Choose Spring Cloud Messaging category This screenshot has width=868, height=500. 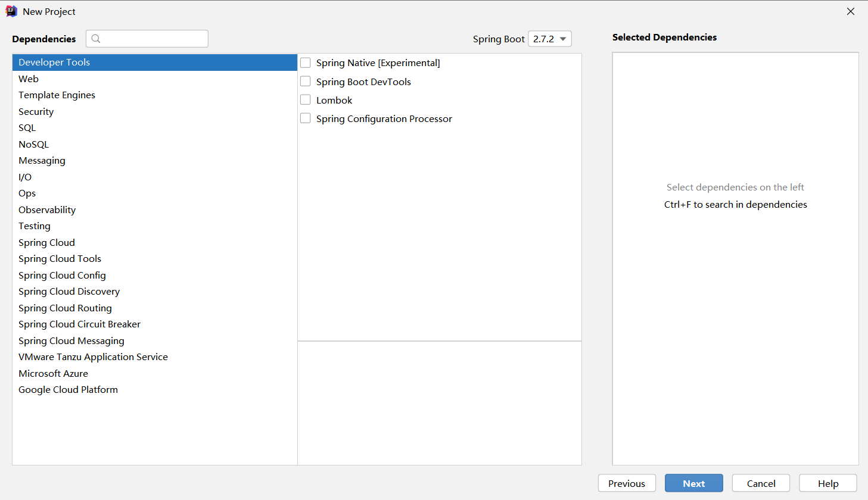point(155,340)
